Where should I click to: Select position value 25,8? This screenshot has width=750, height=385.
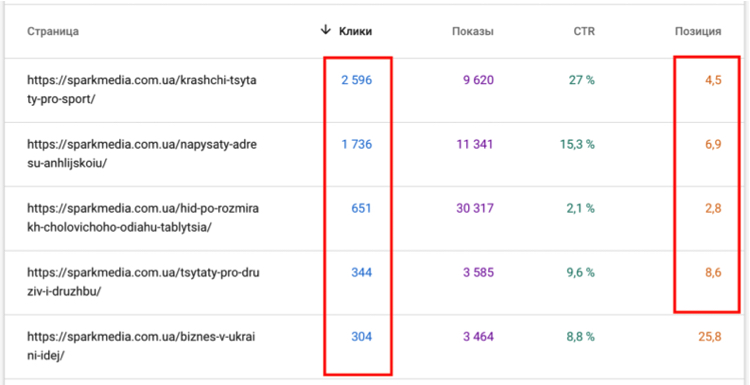[x=710, y=337]
